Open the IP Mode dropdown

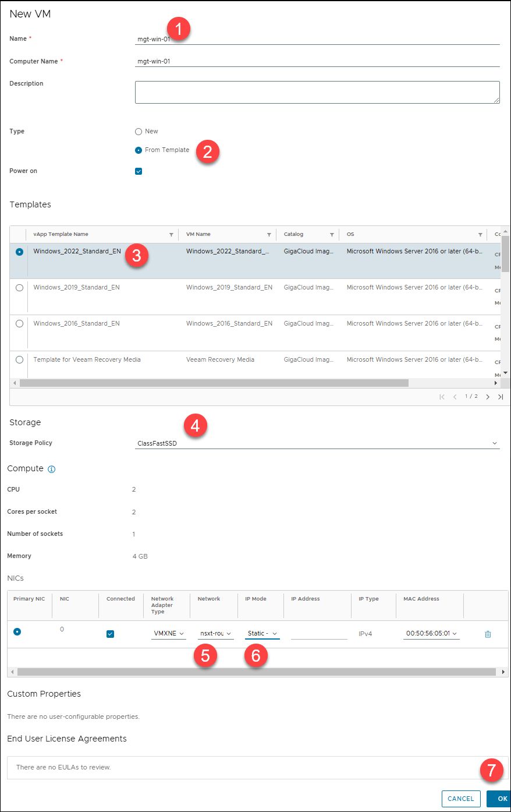tap(262, 633)
